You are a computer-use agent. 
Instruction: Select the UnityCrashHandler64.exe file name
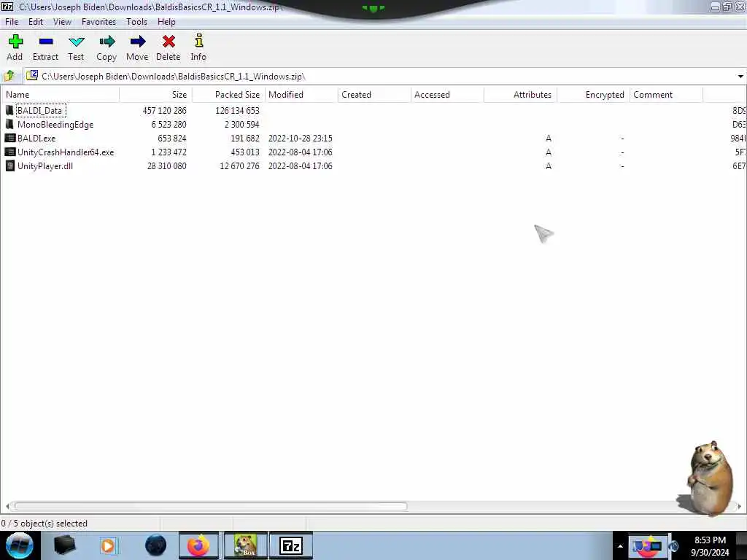pos(66,152)
